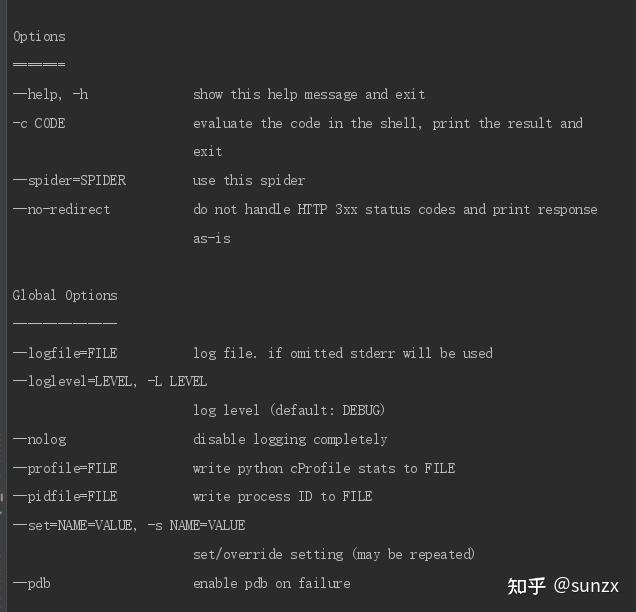Click the --spider=SPIDER option text

(69, 181)
